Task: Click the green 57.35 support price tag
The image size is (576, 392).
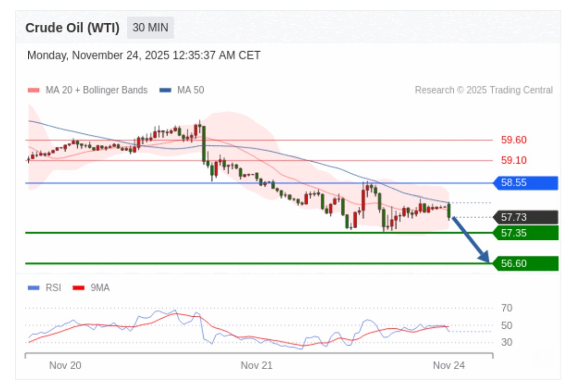Action: (x=526, y=233)
